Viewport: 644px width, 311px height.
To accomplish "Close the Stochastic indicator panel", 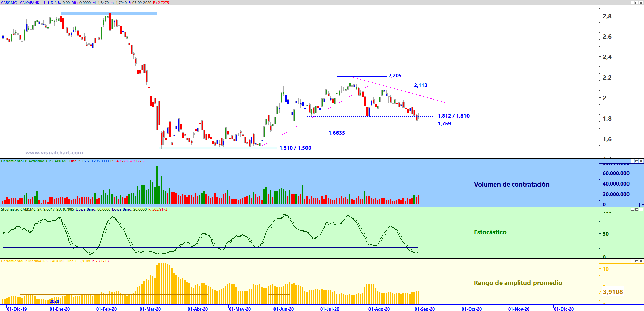I will (641, 210).
